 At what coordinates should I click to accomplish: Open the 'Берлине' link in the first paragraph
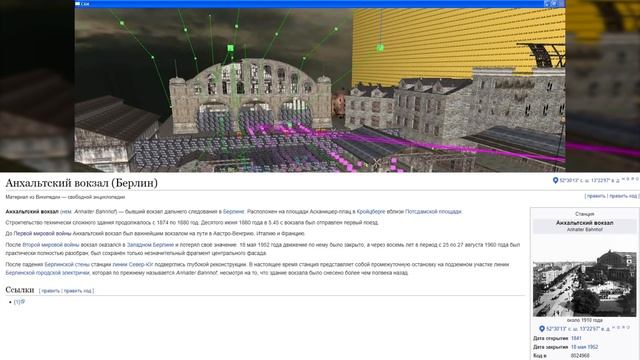pos(233,211)
